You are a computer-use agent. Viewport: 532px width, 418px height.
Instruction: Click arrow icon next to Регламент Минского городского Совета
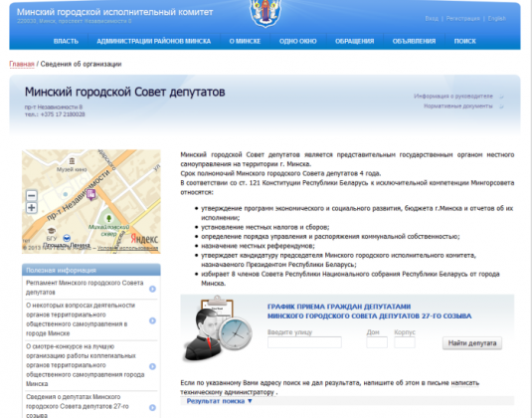tap(152, 289)
